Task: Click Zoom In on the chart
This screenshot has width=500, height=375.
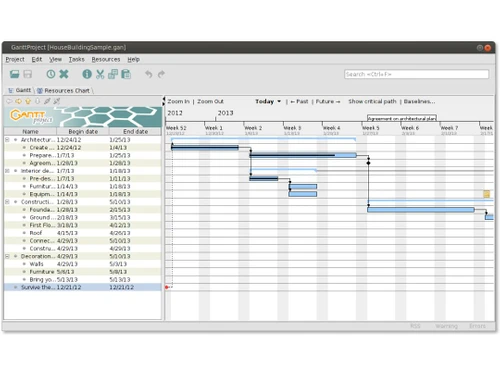Action: coord(178,101)
